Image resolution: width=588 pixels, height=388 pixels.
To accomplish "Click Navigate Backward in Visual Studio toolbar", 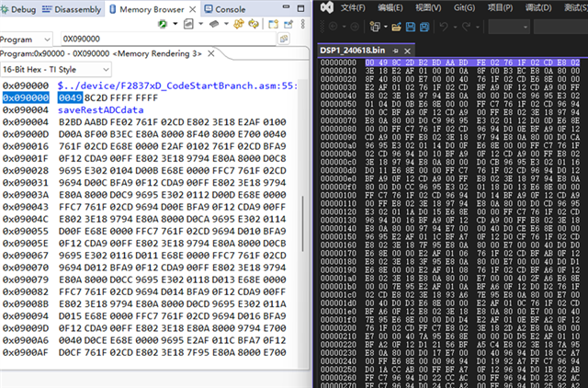I will coord(334,27).
